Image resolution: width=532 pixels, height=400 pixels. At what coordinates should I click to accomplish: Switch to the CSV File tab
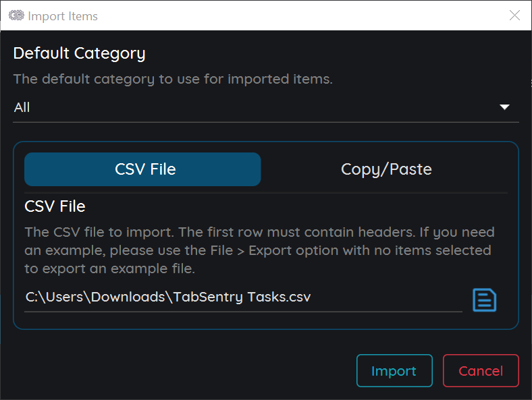142,169
